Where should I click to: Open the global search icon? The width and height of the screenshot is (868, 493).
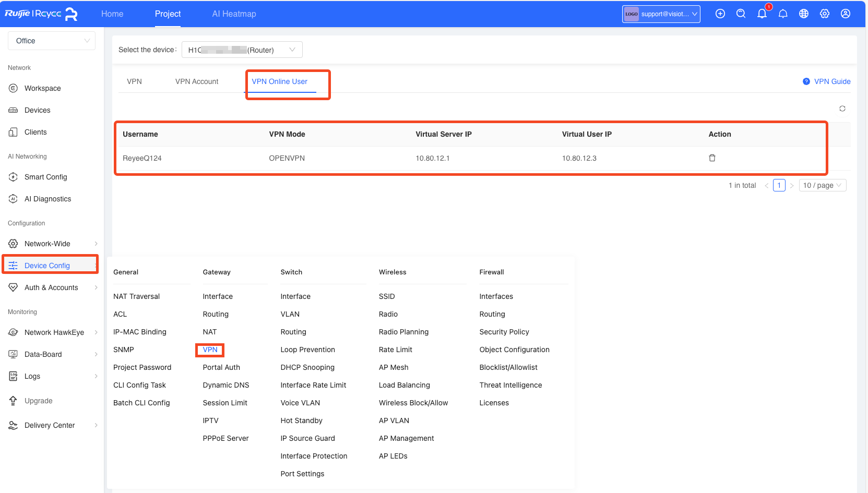(x=741, y=14)
